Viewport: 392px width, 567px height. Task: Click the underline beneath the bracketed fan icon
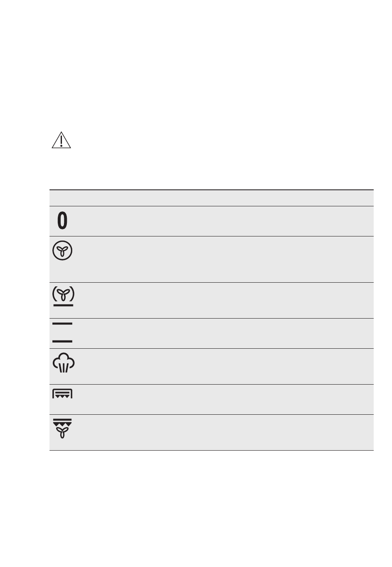click(x=63, y=306)
